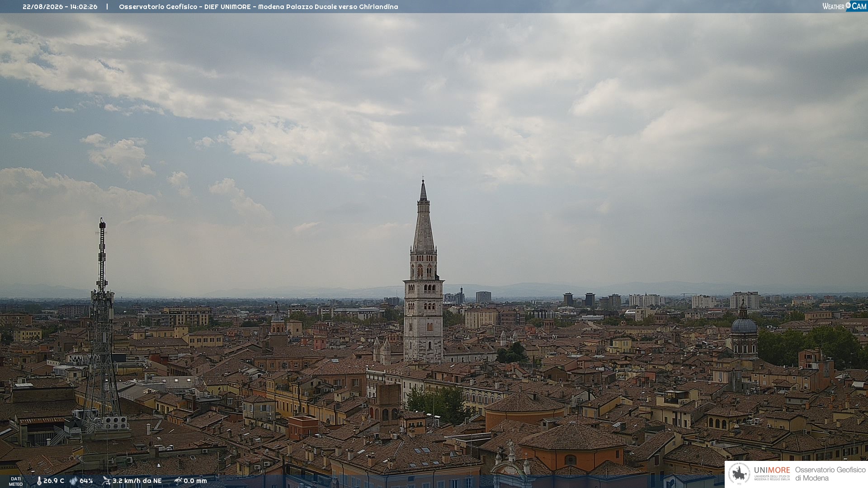Click the header separator bar after timestamp
868x488 pixels.
click(107, 7)
